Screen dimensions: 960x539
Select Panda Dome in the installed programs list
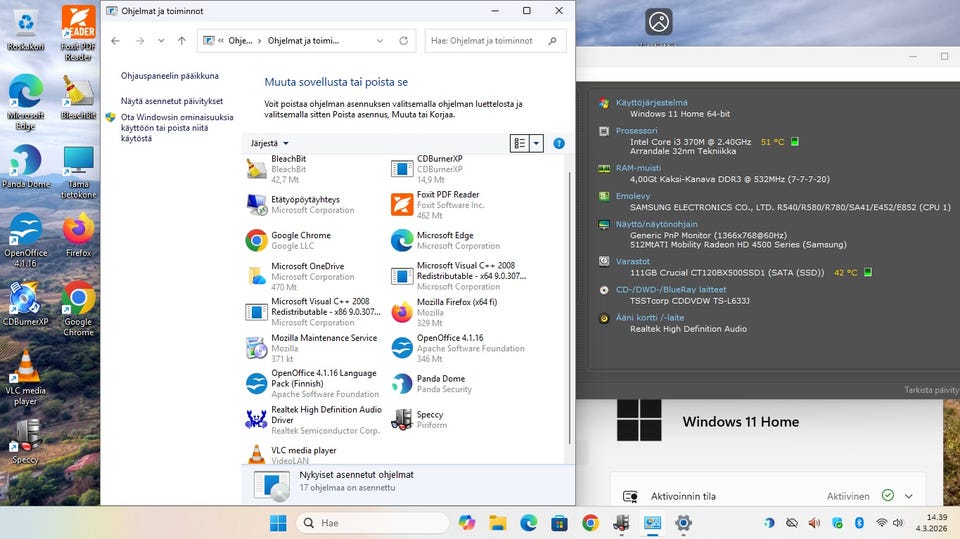(459, 383)
